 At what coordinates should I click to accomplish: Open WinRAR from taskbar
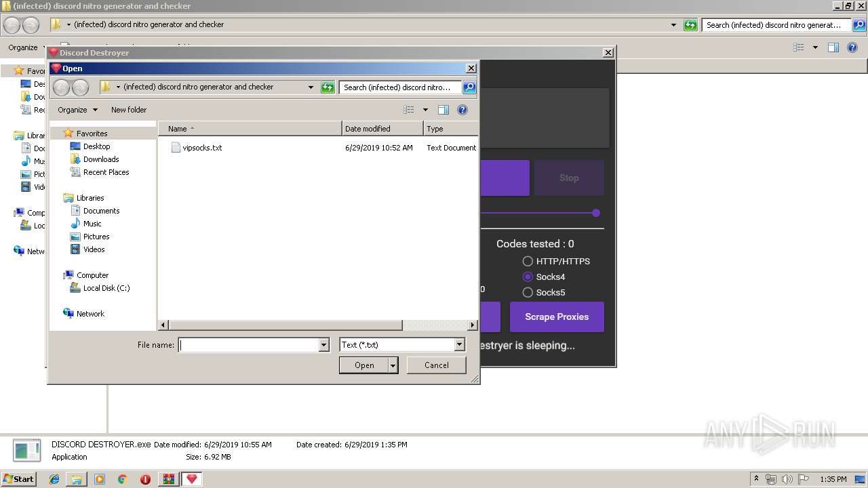168,479
